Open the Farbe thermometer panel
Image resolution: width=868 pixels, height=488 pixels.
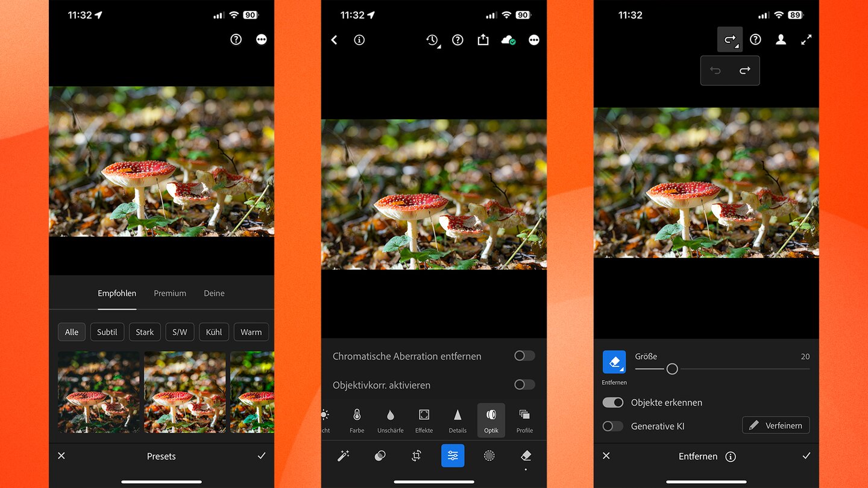[357, 420]
